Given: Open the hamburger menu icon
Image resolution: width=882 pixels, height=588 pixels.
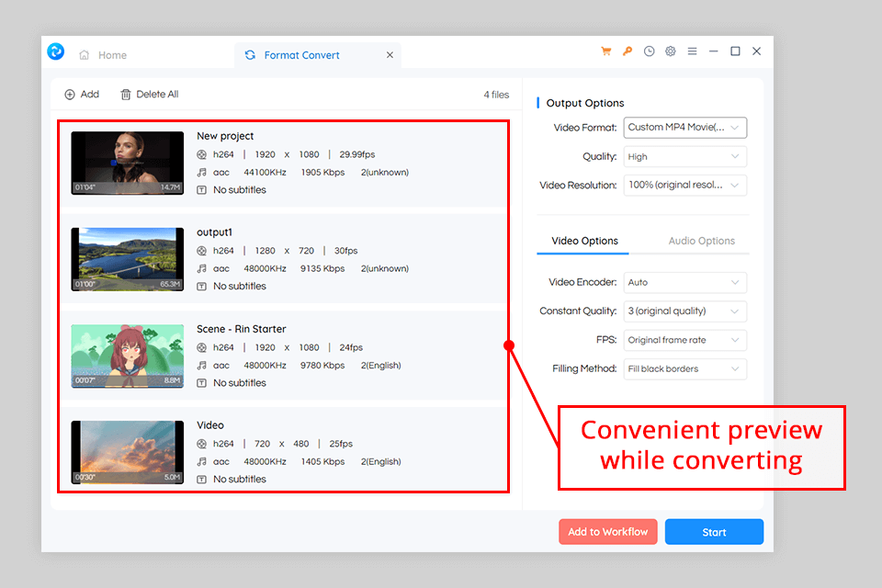Looking at the screenshot, I should (692, 51).
